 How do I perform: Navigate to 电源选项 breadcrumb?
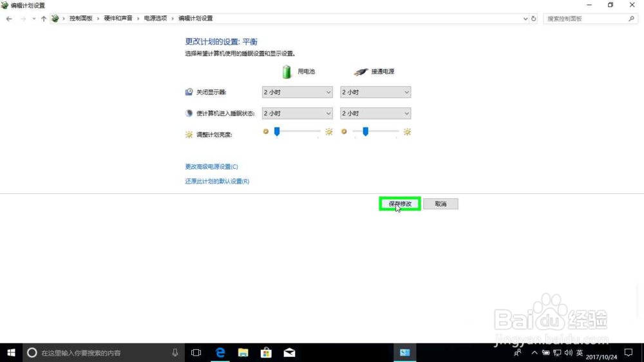[x=155, y=19]
